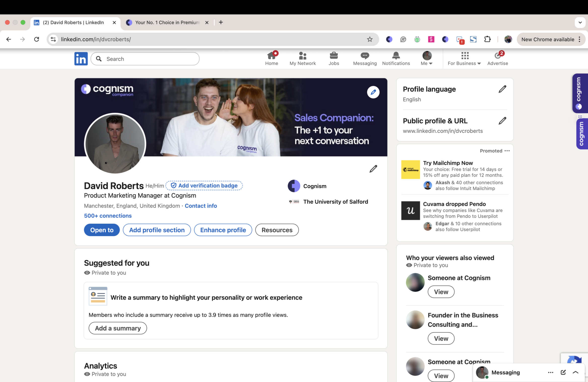Go to My Network
This screenshot has height=382, width=588.
[302, 59]
